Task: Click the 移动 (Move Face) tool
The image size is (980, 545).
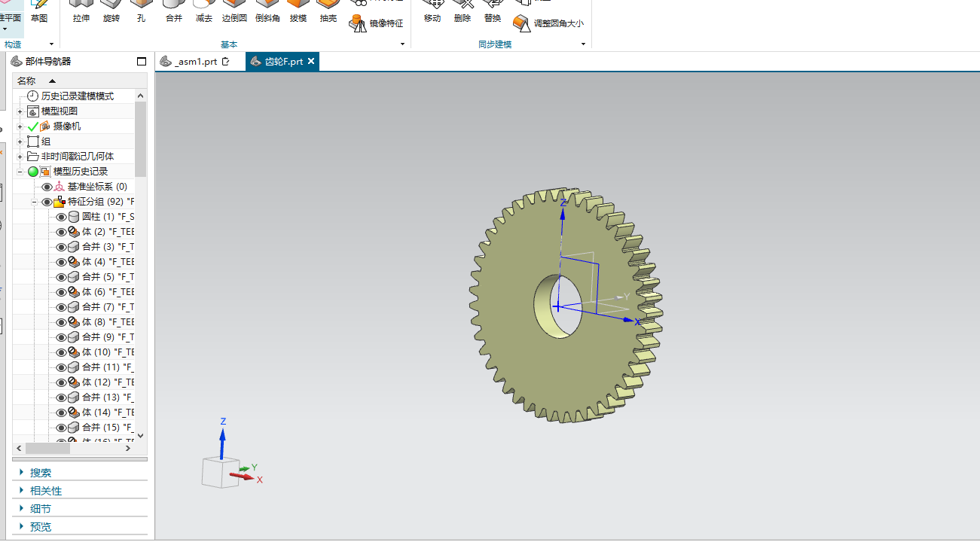Action: [x=432, y=12]
